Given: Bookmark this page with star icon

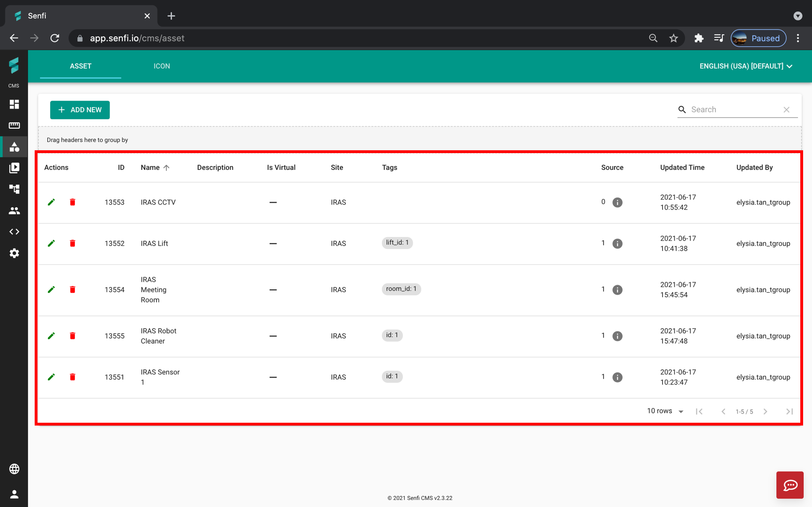Looking at the screenshot, I should 673,38.
